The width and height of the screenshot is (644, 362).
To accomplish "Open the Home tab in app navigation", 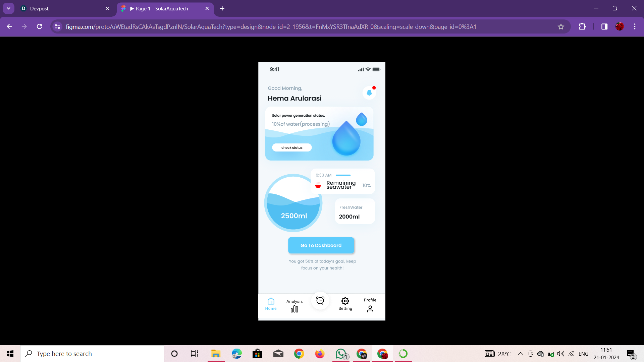I will click(x=271, y=304).
